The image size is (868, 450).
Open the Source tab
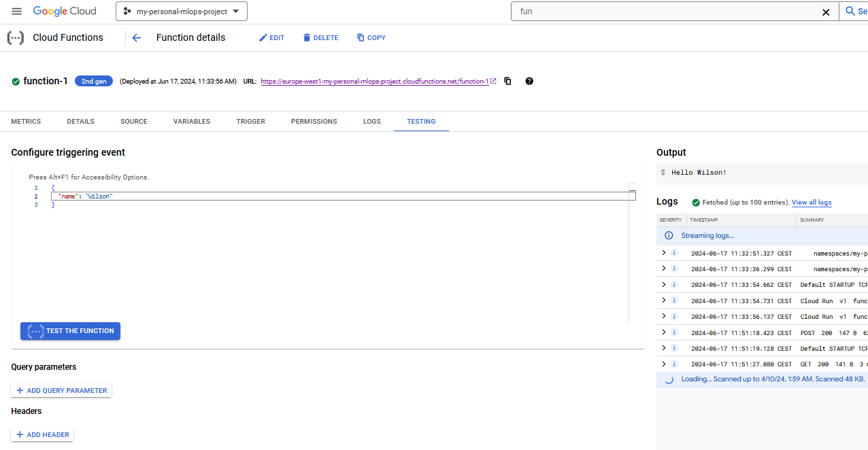pos(134,122)
